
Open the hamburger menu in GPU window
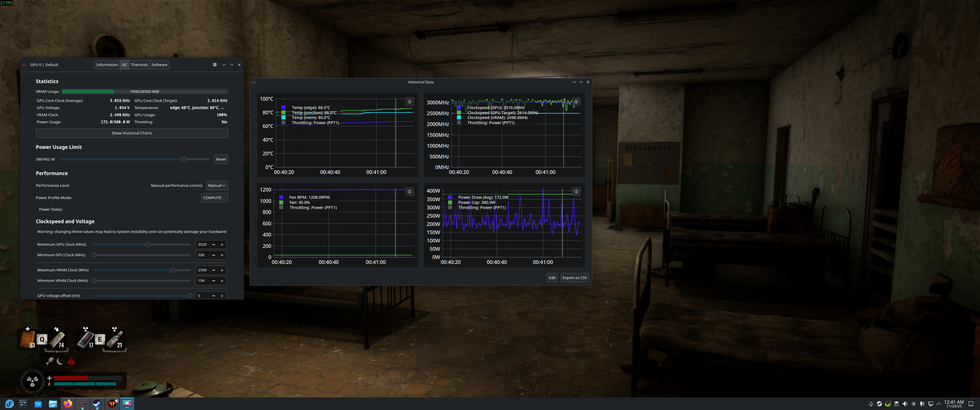(215, 65)
